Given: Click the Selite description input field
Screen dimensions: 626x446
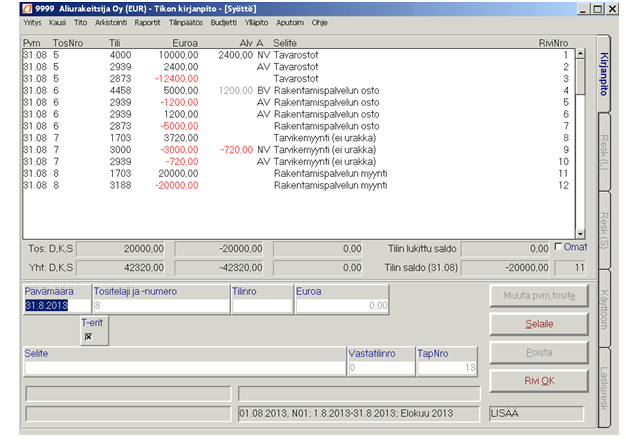Looking at the screenshot, I should 185,368.
